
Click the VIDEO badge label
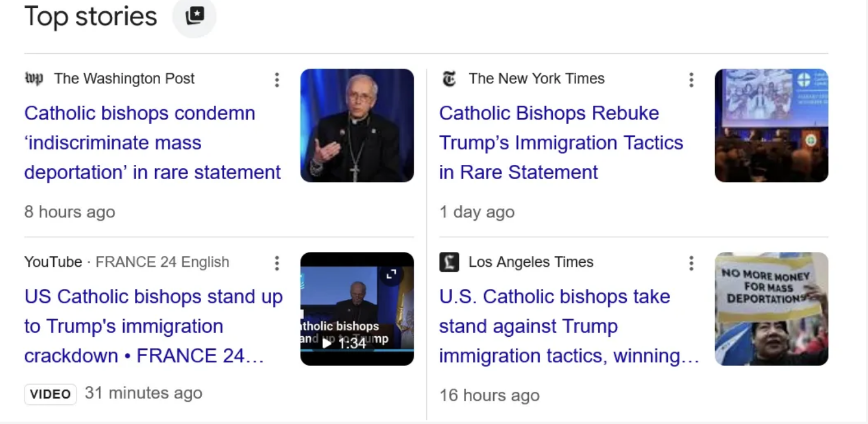(50, 394)
